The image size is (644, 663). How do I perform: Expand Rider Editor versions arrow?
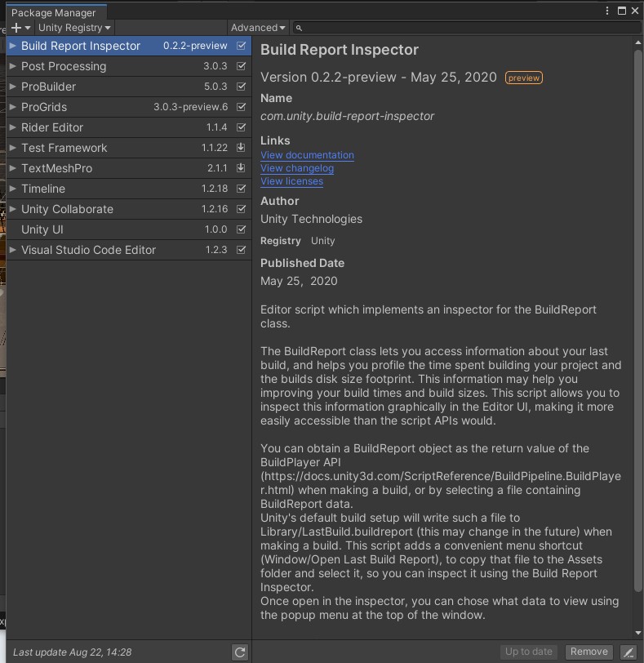coord(13,127)
